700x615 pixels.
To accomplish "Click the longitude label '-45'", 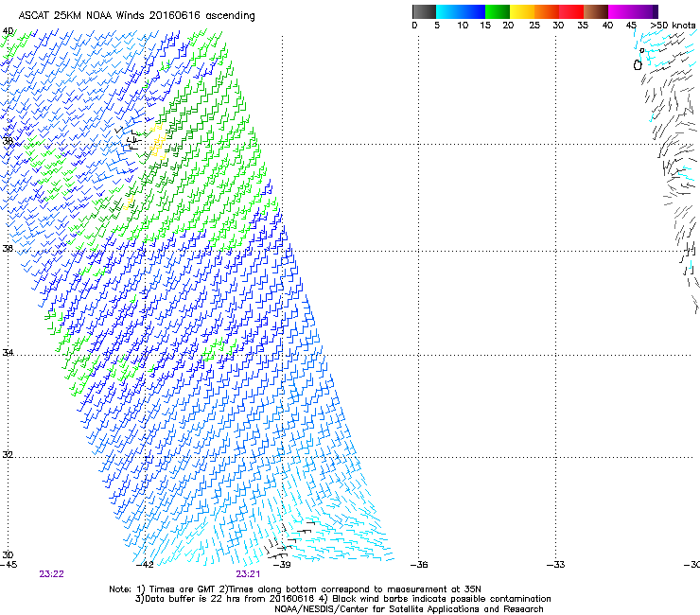I will click(x=9, y=565).
